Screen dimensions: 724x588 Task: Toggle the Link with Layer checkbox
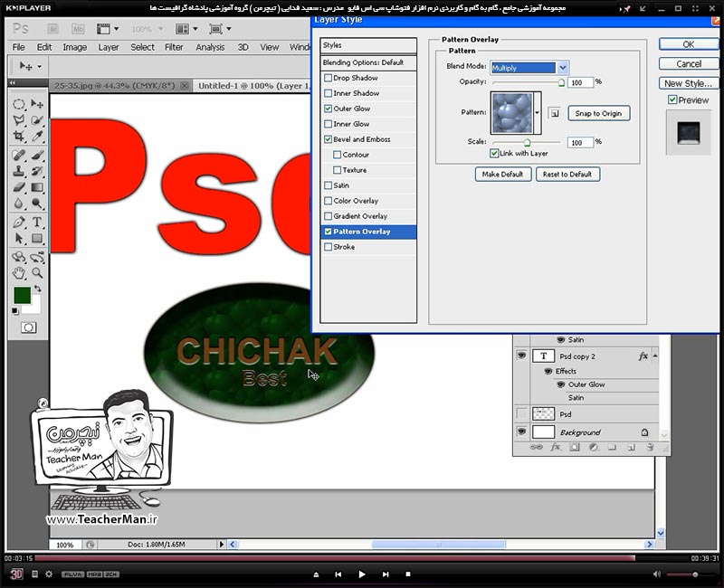coord(494,153)
